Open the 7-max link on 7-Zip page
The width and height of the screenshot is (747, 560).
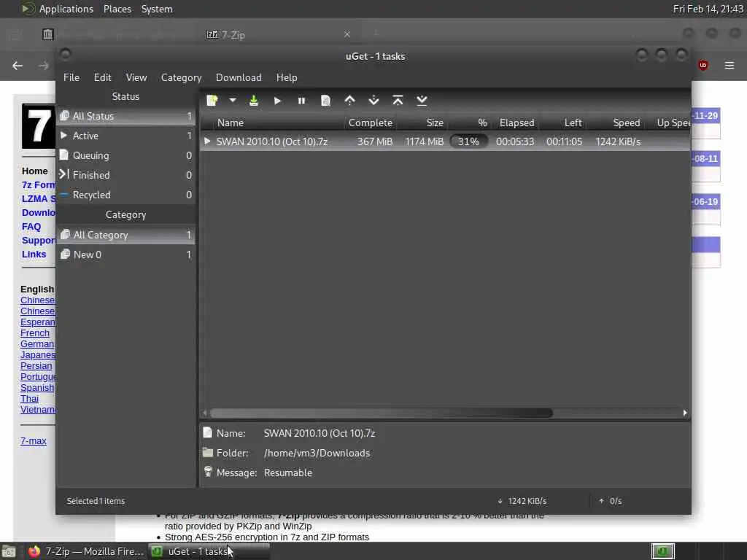pos(34,441)
